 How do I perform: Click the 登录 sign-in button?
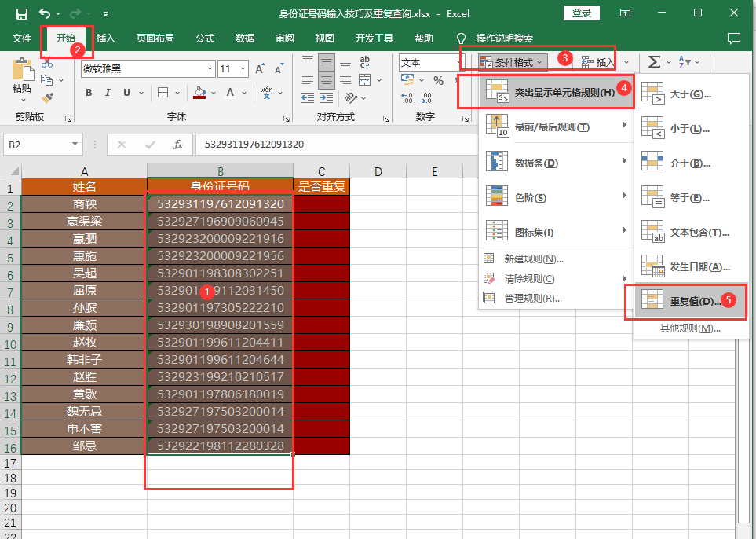[582, 13]
